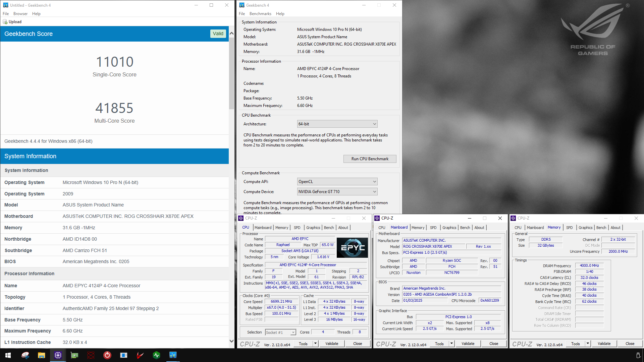This screenshot has width=644, height=362.
Task: Open the blue window panel taskbar app
Action: [124, 355]
